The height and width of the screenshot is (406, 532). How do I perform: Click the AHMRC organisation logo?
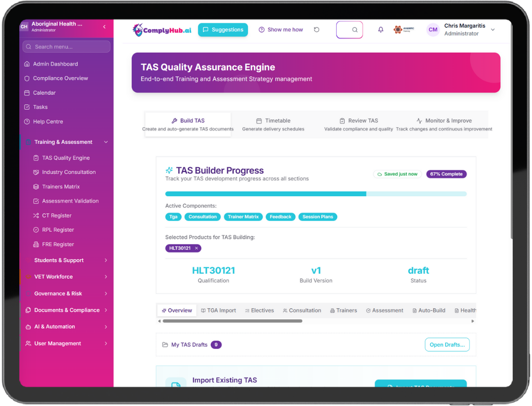404,29
